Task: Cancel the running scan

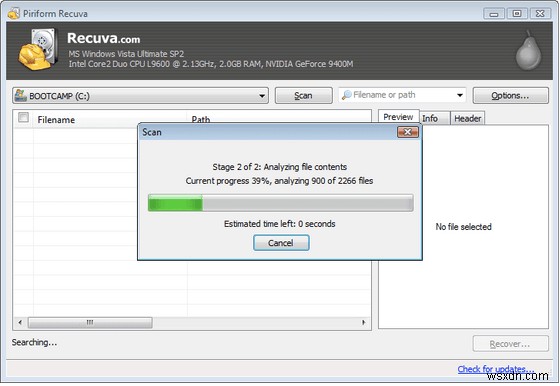Action: (281, 243)
